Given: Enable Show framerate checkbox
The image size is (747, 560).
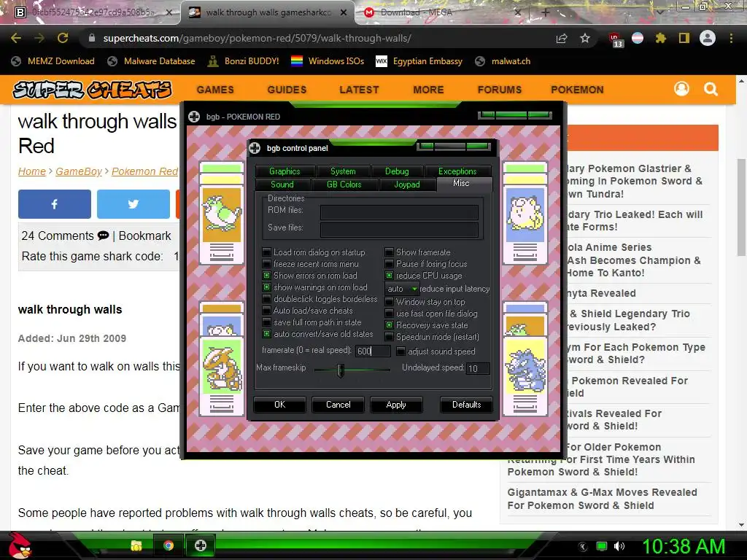Looking at the screenshot, I should coord(390,252).
